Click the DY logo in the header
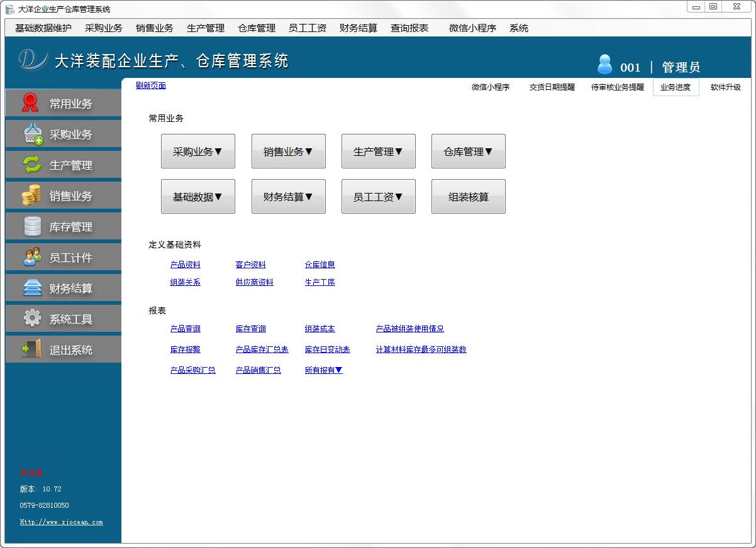The width and height of the screenshot is (756, 548). (x=33, y=60)
